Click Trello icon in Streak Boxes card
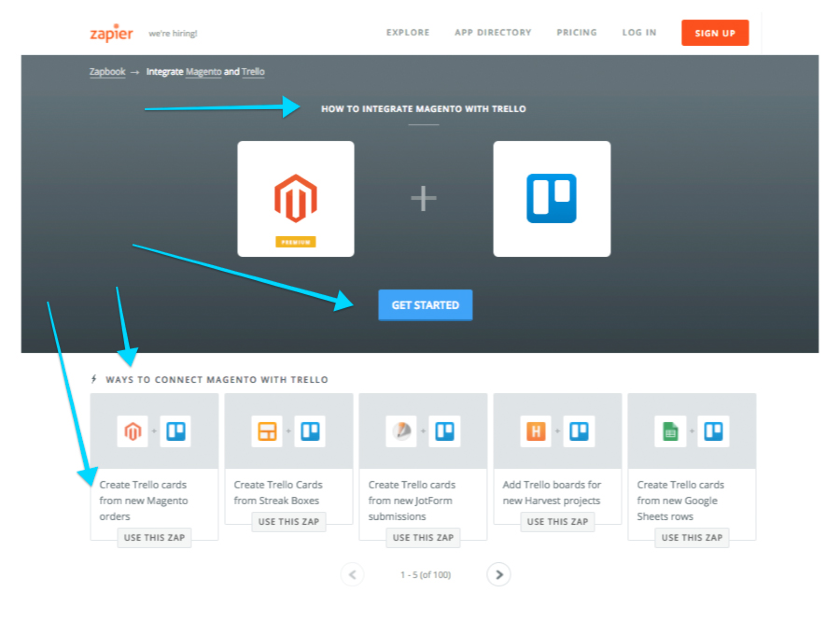This screenshot has height=621, width=840. (310, 431)
